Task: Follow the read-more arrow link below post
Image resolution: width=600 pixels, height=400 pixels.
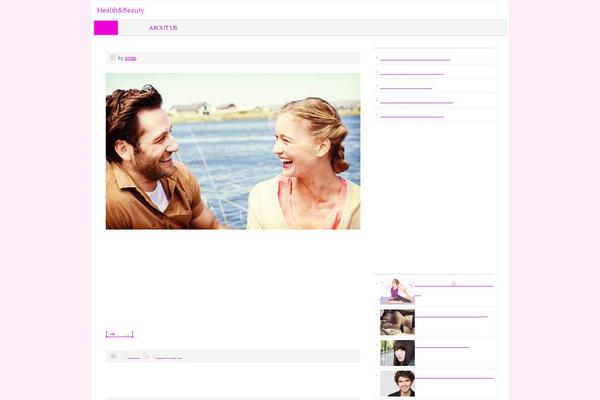Action: tap(119, 334)
